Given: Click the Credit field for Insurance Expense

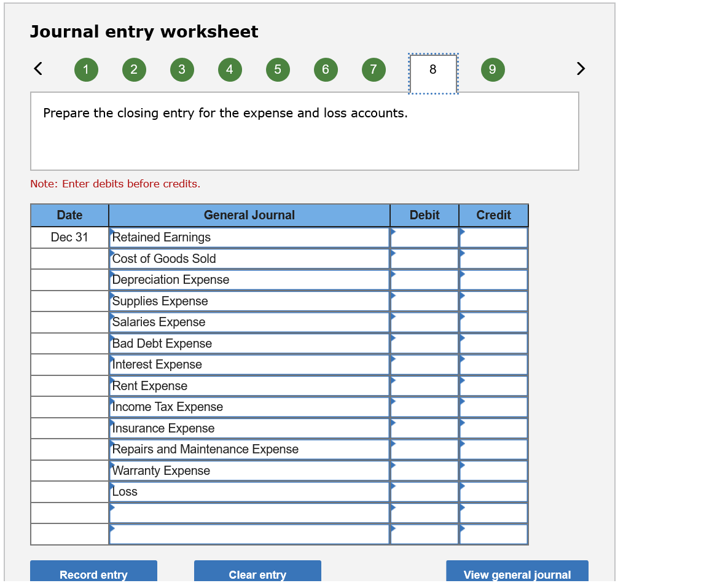Looking at the screenshot, I should point(493,428).
